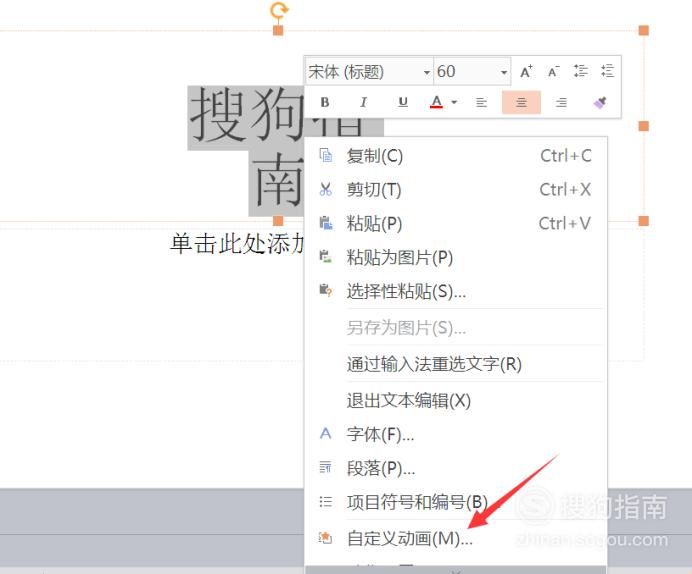Click the decrease line spacing icon
Screen dimensions: 692x574
click(x=607, y=71)
